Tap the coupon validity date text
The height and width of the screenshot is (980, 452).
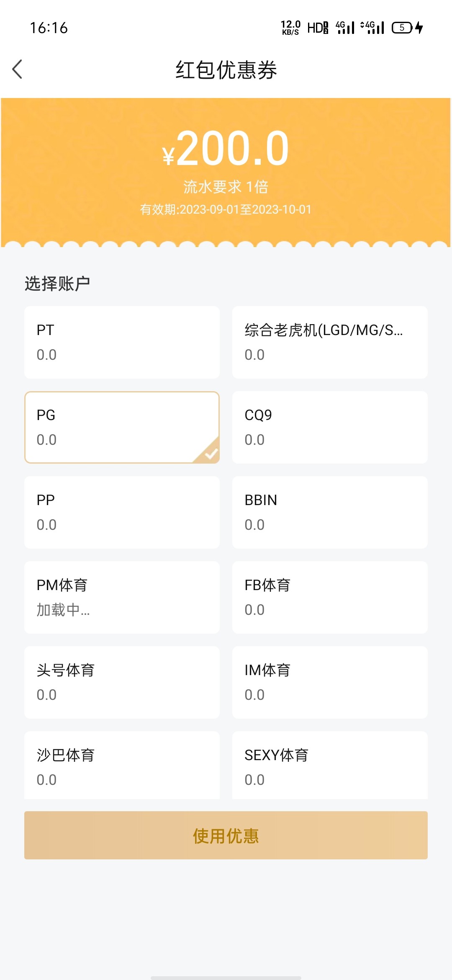point(226,209)
